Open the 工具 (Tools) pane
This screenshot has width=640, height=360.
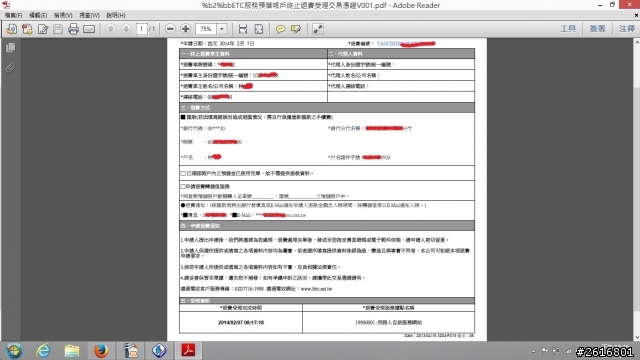click(568, 29)
